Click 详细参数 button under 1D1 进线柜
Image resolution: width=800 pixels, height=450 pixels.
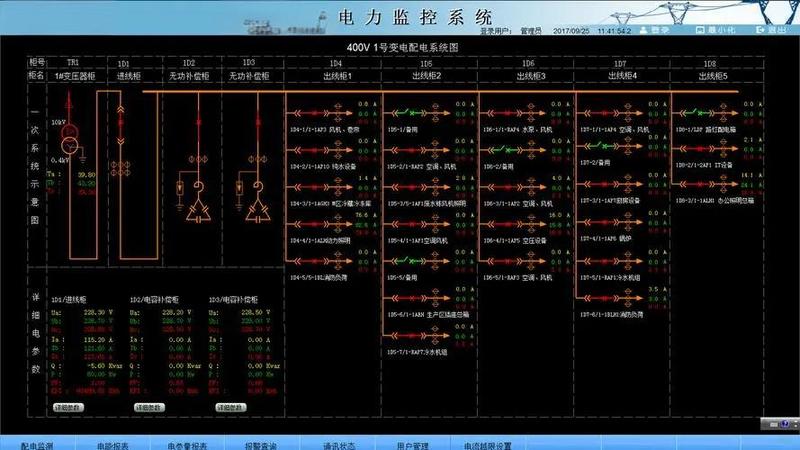pos(68,408)
